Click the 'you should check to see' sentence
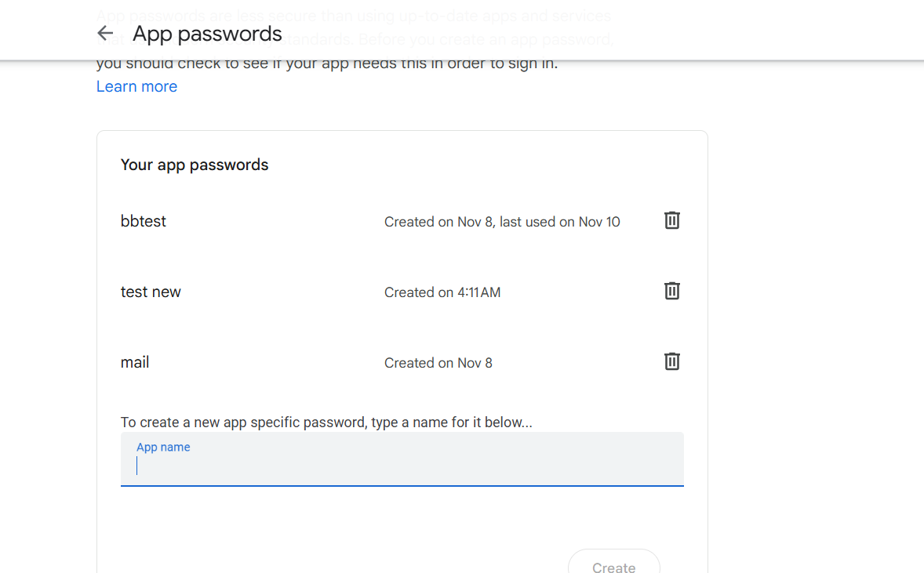Image resolution: width=924 pixels, height=573 pixels. (x=326, y=63)
